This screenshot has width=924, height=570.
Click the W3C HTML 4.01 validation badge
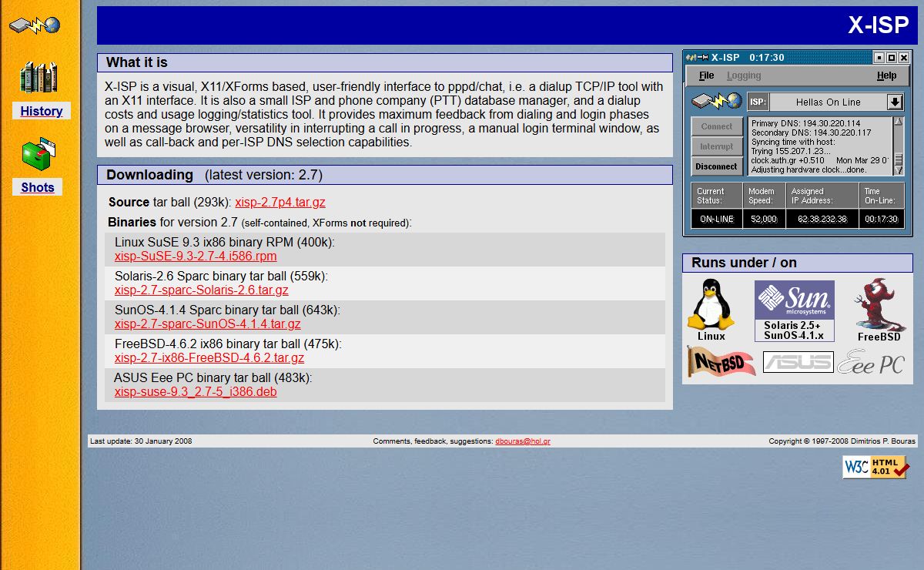click(x=875, y=467)
